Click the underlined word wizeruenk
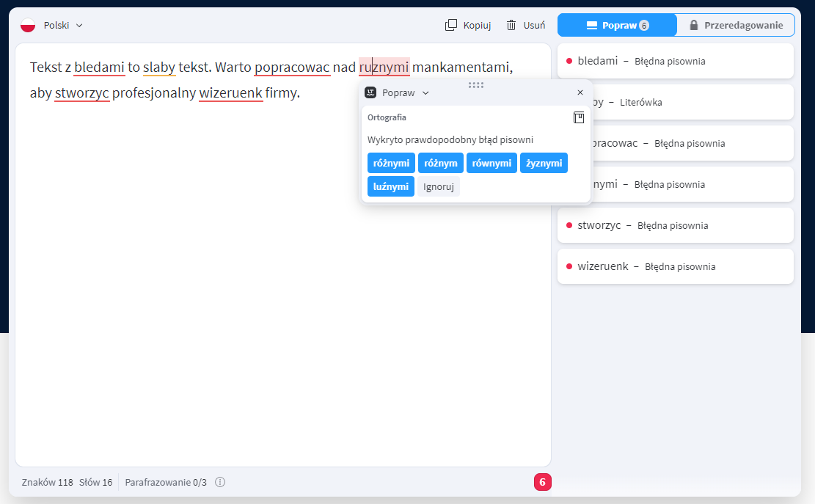 (x=231, y=93)
